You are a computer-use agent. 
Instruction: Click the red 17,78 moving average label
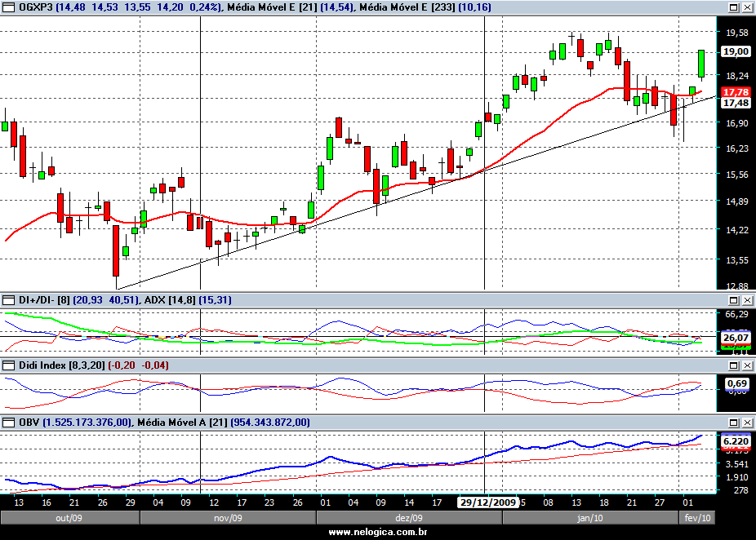(x=736, y=92)
